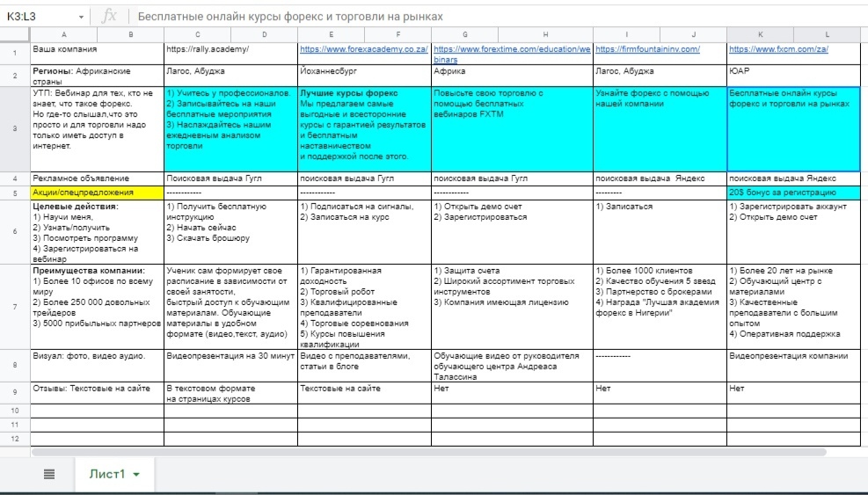This screenshot has width=868, height=495.
Task: Select the cell '1) Записаться' in row 6
Action: point(660,232)
